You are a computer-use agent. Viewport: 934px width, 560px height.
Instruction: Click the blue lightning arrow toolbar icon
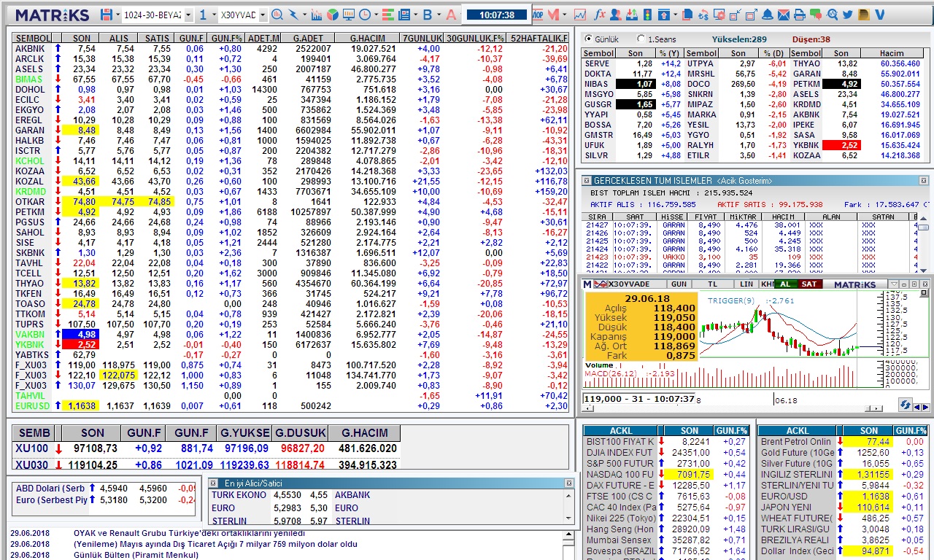293,15
